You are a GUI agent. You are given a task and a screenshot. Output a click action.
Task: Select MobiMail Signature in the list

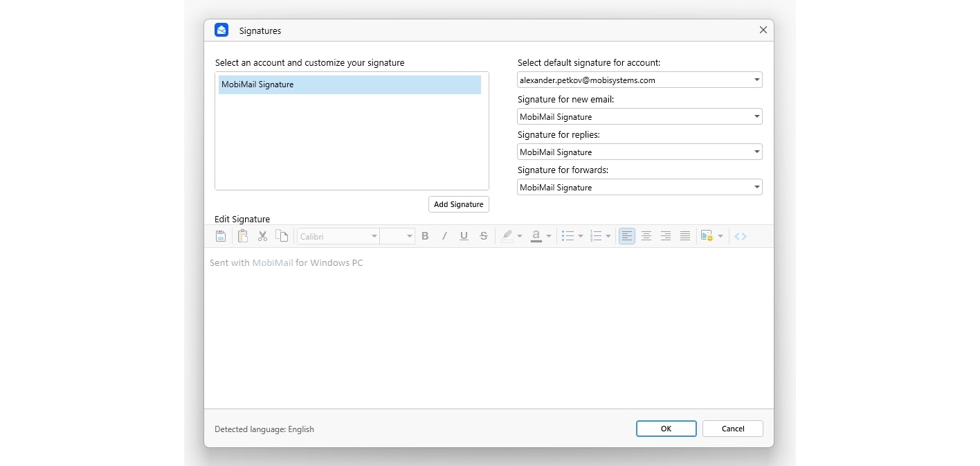coord(350,84)
